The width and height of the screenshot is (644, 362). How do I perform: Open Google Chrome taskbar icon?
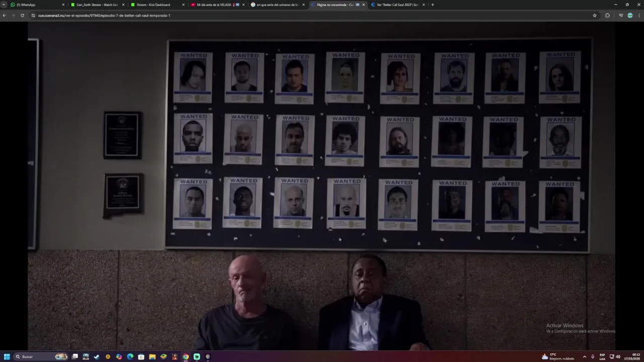(x=186, y=356)
